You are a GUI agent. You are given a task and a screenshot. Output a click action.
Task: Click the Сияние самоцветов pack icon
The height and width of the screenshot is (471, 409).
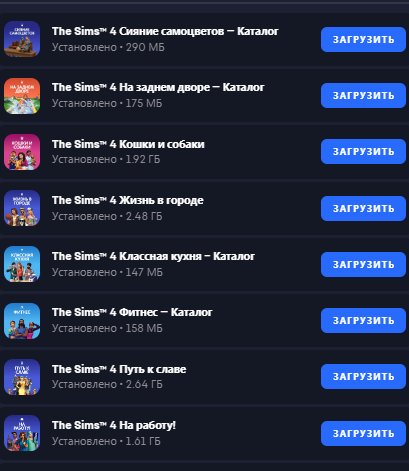[22, 39]
